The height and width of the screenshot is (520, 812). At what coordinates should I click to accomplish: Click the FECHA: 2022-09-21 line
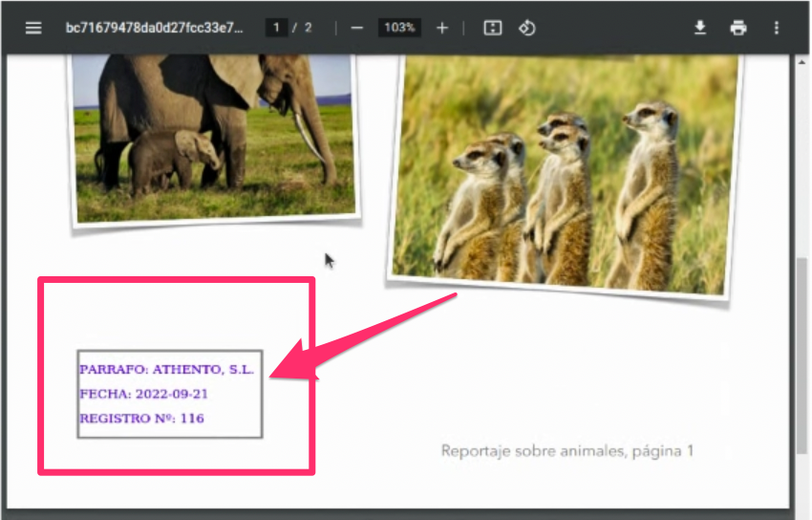pyautogui.click(x=143, y=394)
